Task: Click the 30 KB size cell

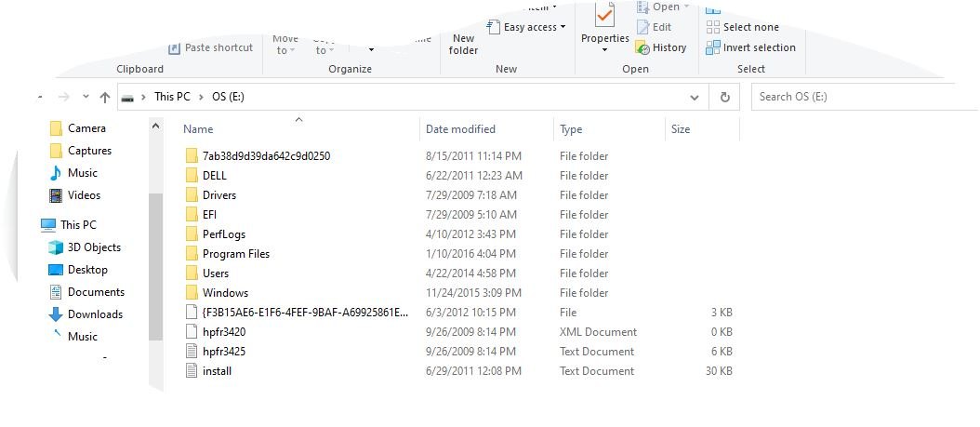Action: tap(719, 371)
